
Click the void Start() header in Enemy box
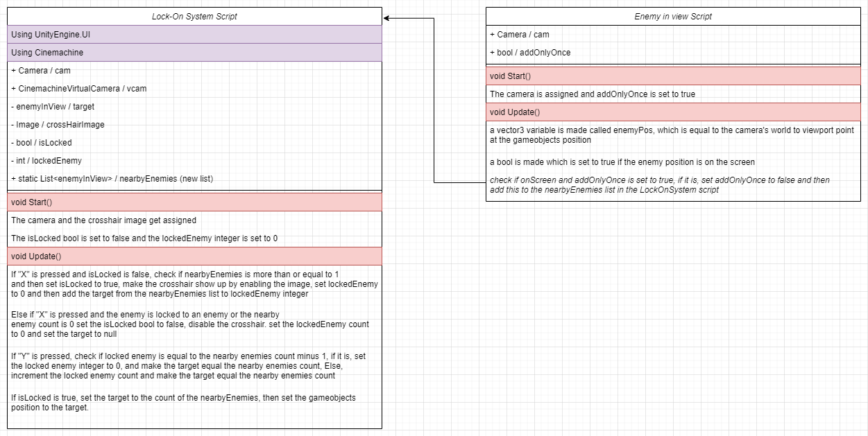pyautogui.click(x=673, y=76)
